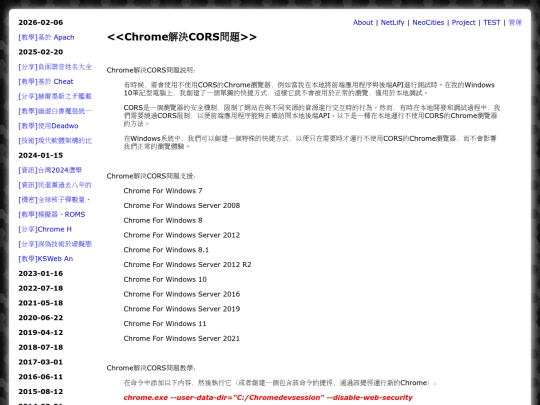Click 'Chrome For Windows 8' list item
Screen dimensions: 540x405
163,220
